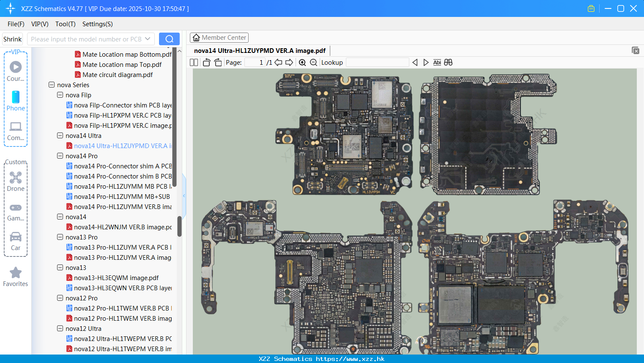Collapse the nova13 Pro node
Viewport: 644px width, 363px height.
click(x=60, y=237)
